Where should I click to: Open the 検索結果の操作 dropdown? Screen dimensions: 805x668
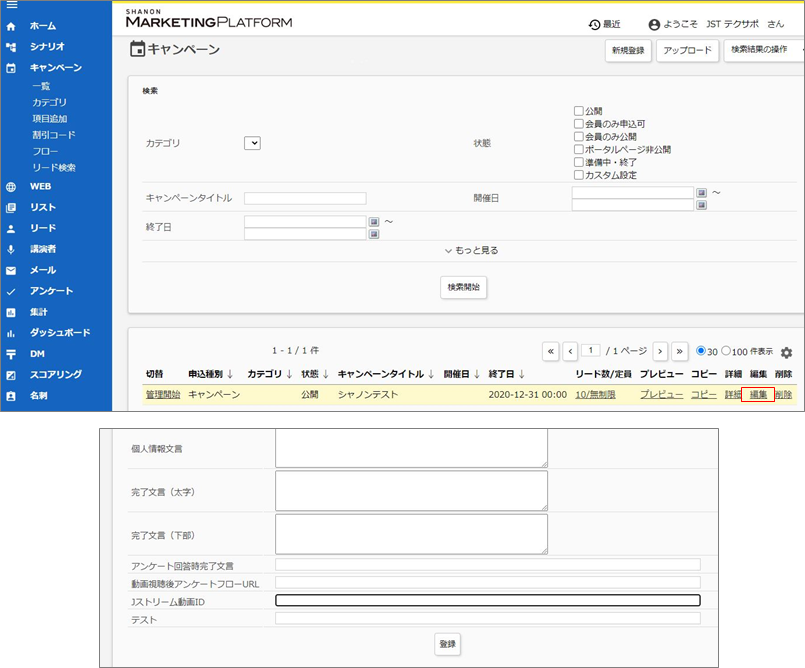point(764,50)
